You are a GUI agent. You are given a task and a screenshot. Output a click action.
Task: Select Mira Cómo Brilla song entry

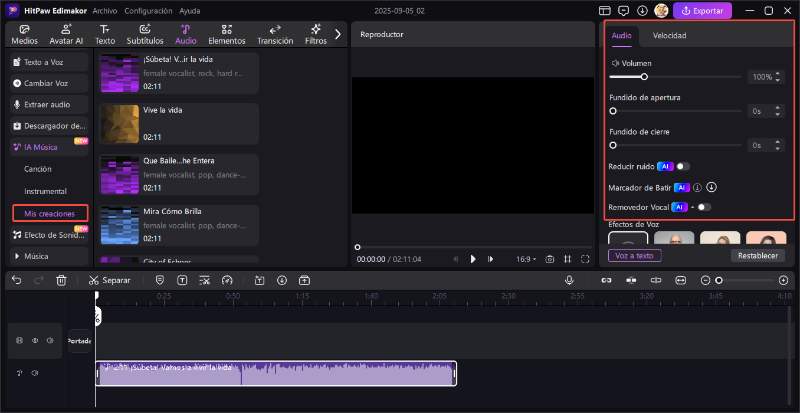(179, 225)
